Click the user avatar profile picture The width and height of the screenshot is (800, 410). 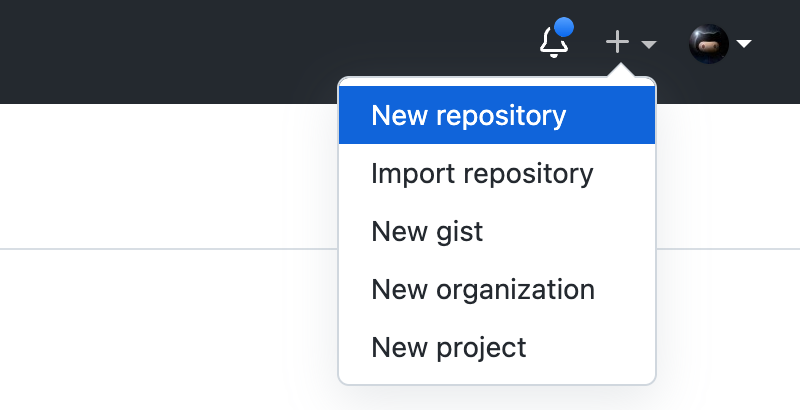pyautogui.click(x=708, y=44)
